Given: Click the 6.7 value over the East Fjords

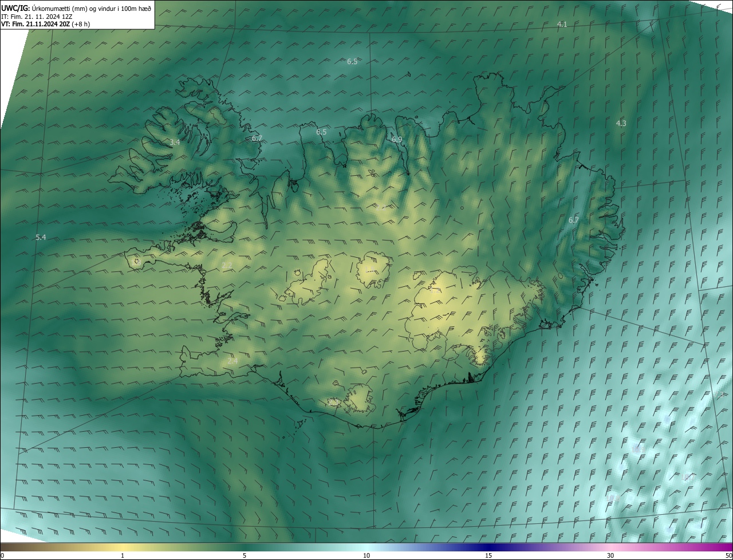Looking at the screenshot, I should pyautogui.click(x=574, y=220).
